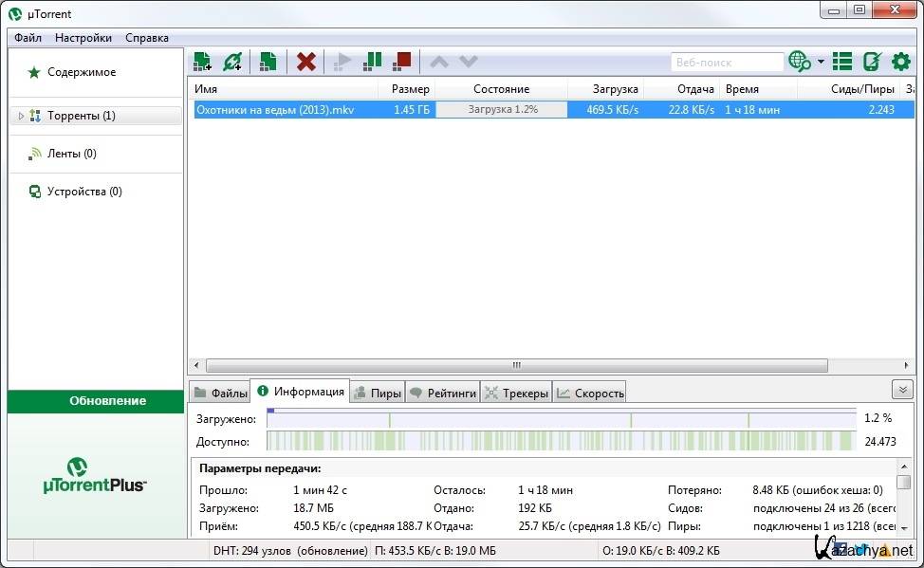Viewport: 924px width, 568px height.
Task: Expand the Торренты (1) tree node
Action: [21, 116]
